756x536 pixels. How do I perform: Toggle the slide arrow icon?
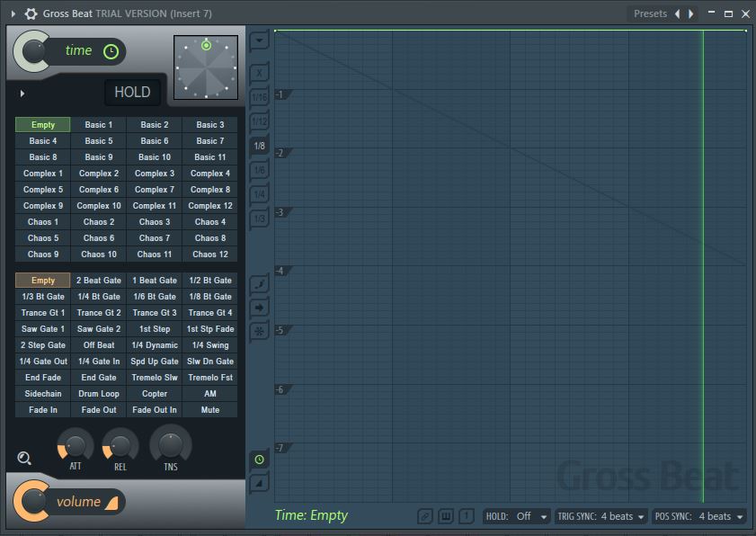(260, 308)
